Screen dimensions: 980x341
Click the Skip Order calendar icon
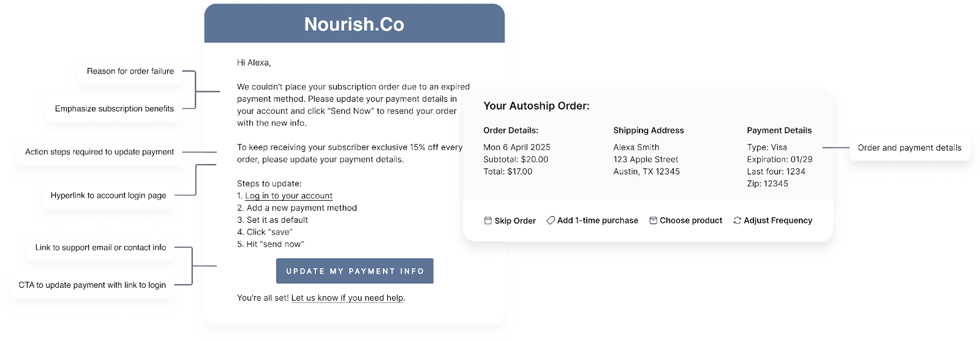[x=488, y=220]
